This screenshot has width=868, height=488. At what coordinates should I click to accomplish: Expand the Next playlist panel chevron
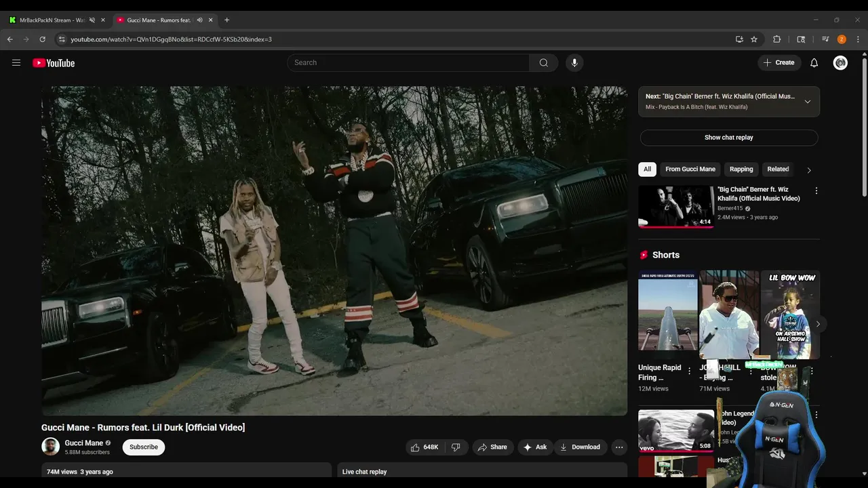click(x=807, y=102)
